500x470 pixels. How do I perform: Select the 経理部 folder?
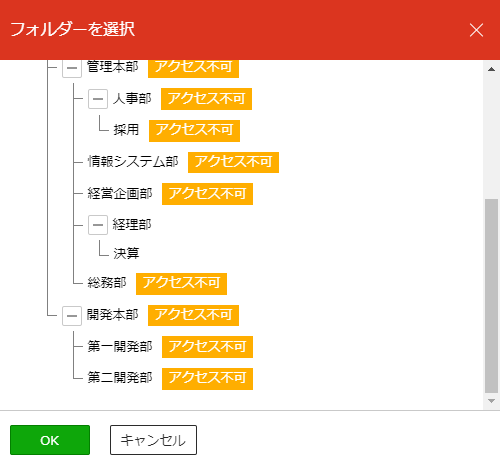pos(132,224)
